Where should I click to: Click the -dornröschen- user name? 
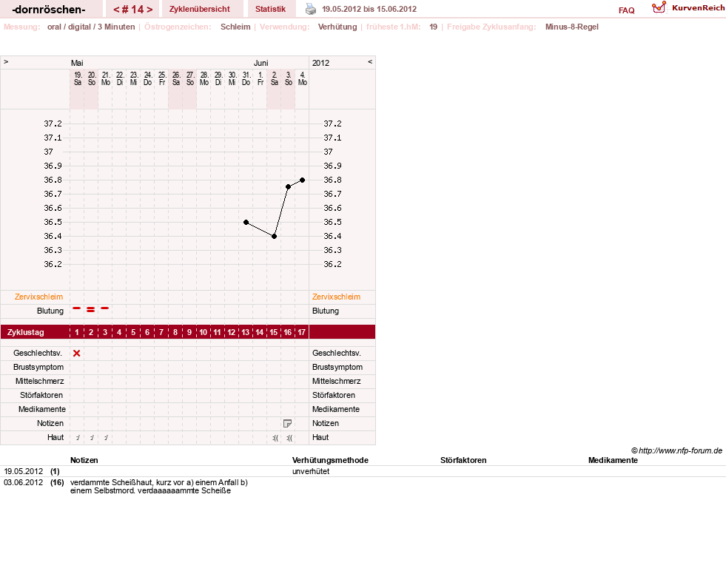click(49, 10)
